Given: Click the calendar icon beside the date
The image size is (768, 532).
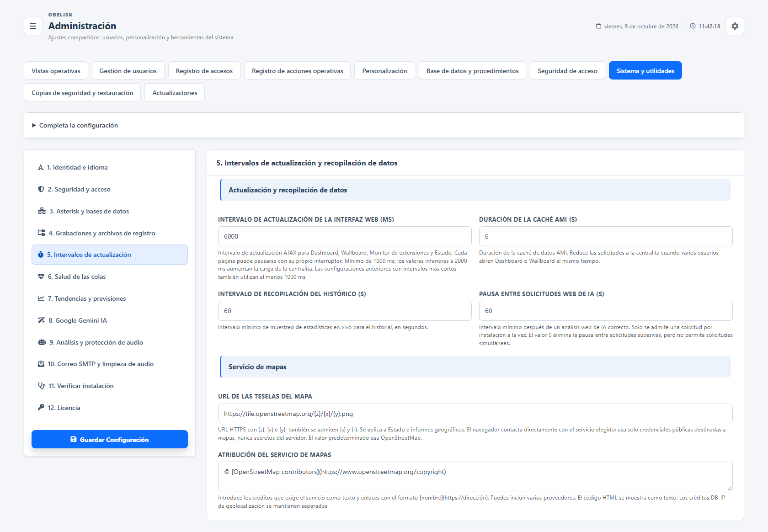Looking at the screenshot, I should 599,26.
